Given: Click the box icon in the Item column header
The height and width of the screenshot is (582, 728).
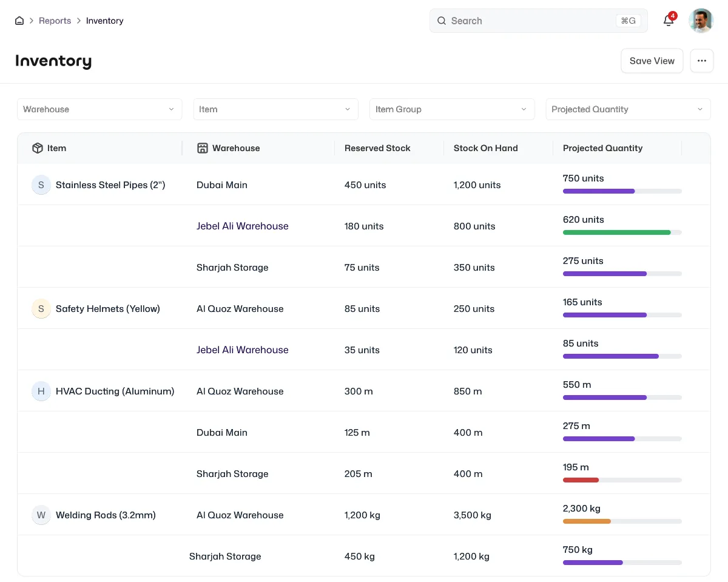Looking at the screenshot, I should click(x=38, y=148).
